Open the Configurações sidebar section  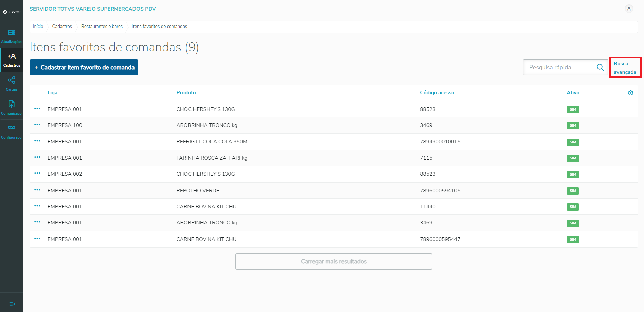[12, 132]
